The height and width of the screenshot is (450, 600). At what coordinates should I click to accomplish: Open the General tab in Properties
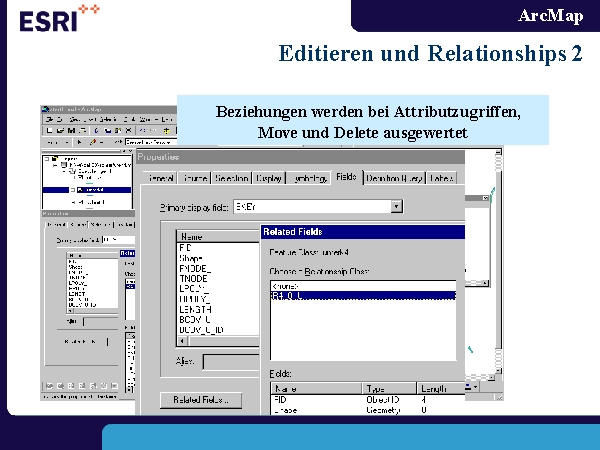coord(158,178)
